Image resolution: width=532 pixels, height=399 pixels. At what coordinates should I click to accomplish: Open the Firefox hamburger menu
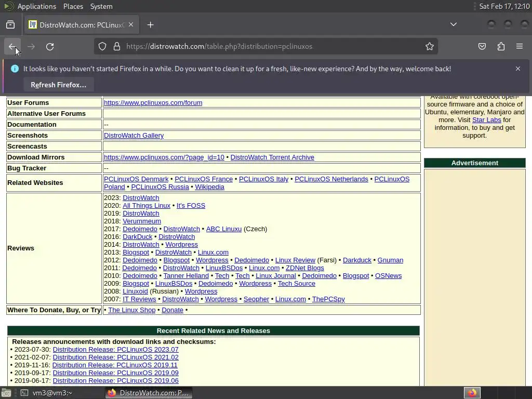[x=520, y=46]
